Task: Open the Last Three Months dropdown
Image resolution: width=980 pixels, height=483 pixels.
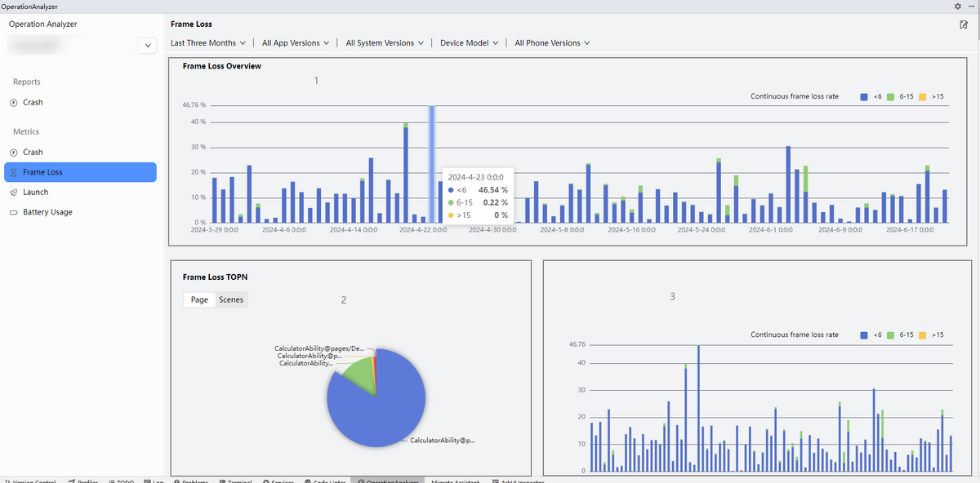Action: pos(207,43)
